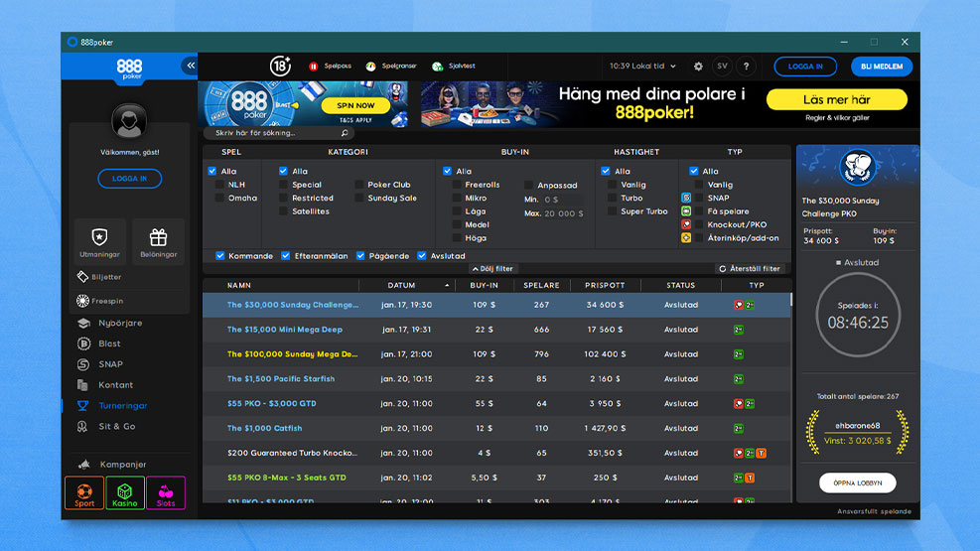Click the ÖPPNA LOBBYN button
This screenshot has width=980, height=551.
point(858,482)
